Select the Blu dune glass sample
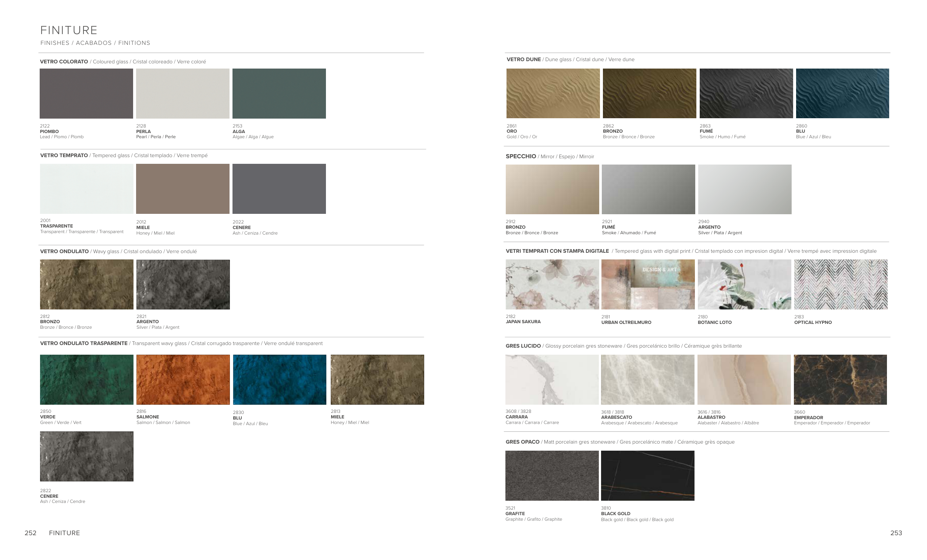The image size is (927, 560). tap(842, 93)
